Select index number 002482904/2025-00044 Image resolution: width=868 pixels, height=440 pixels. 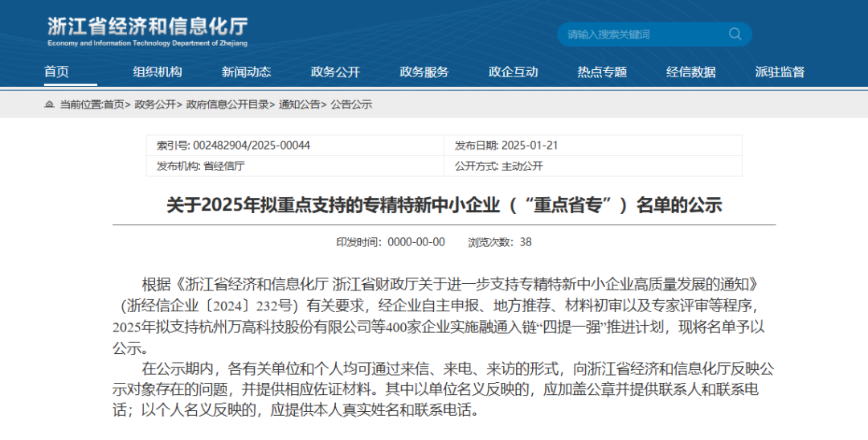[x=252, y=145]
